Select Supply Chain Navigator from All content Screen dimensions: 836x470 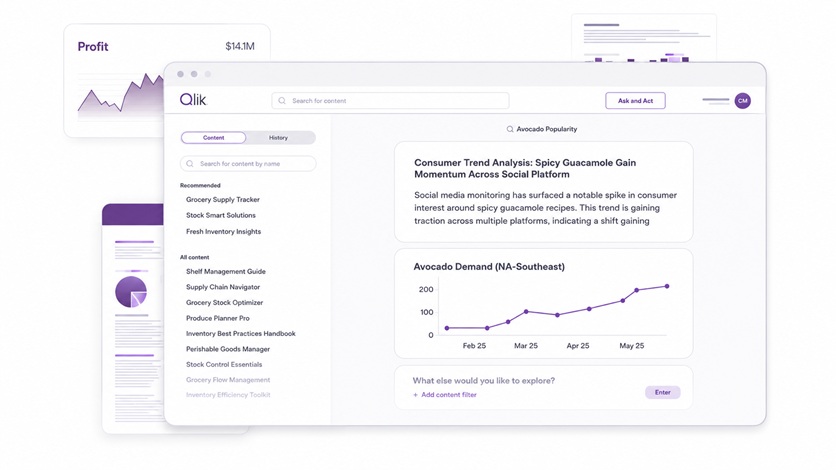point(223,287)
